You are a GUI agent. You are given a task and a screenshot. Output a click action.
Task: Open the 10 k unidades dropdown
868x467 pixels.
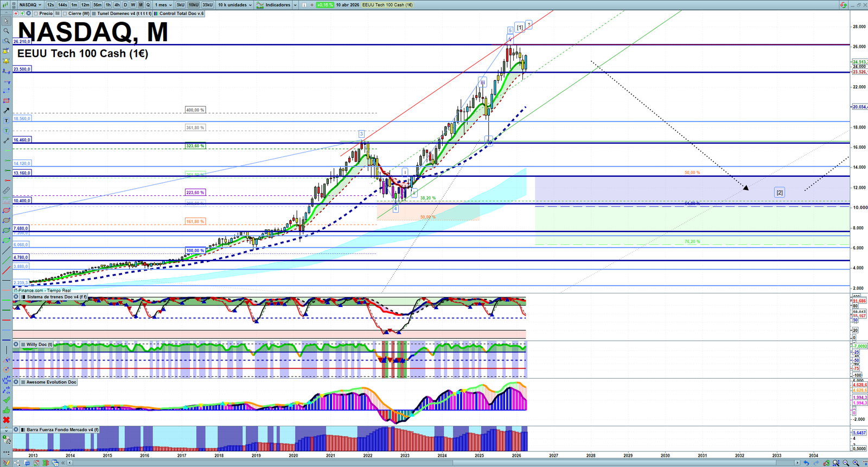pyautogui.click(x=235, y=5)
